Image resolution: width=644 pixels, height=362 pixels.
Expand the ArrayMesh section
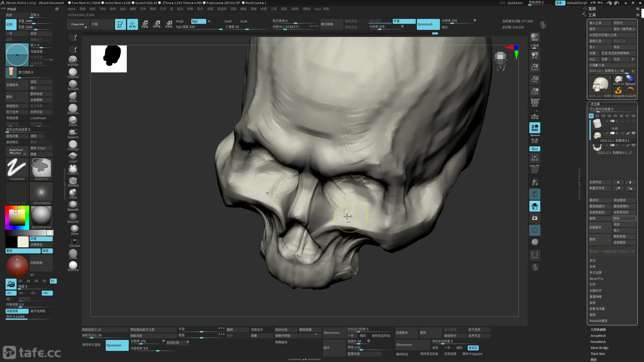[x=598, y=336]
